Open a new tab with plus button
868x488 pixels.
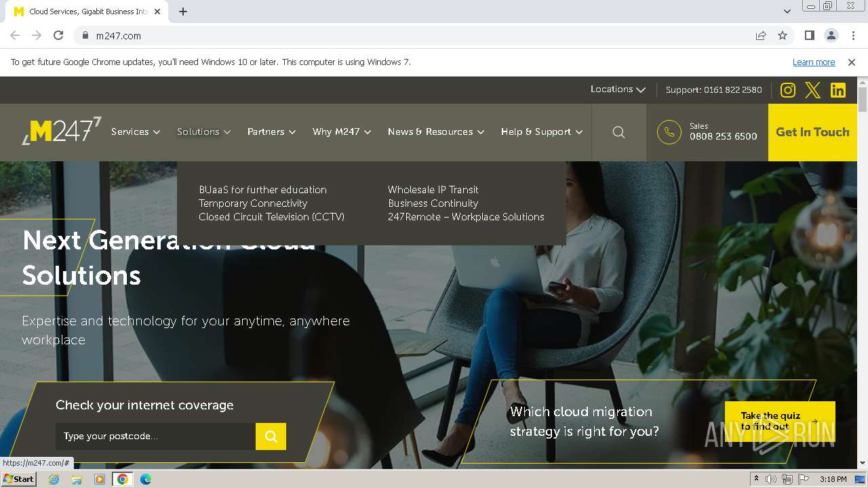click(x=183, y=12)
